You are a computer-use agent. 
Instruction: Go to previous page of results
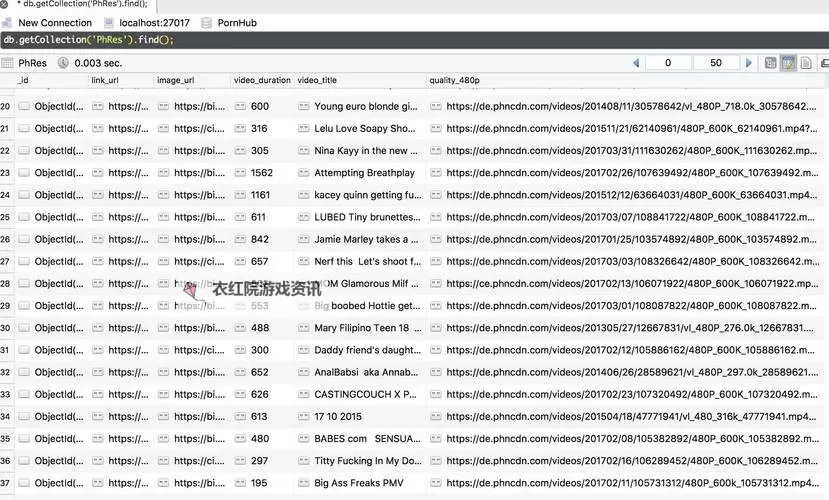[635, 63]
